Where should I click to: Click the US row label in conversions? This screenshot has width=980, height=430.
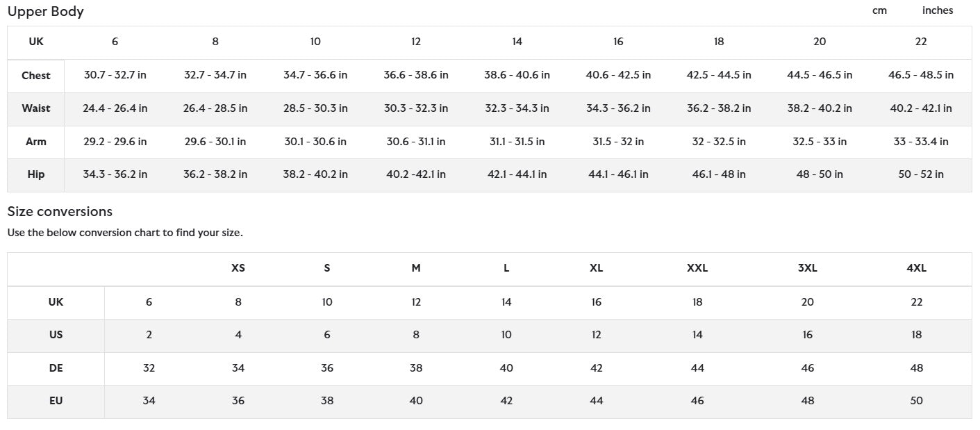coord(56,335)
